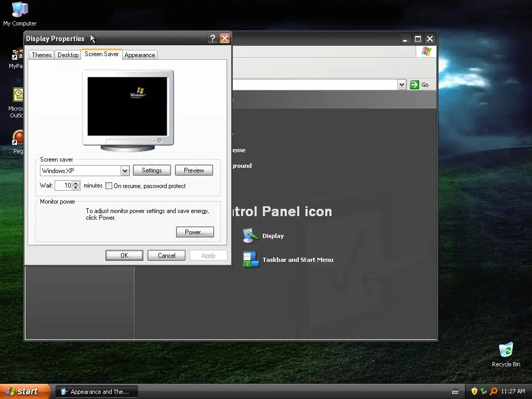Open the Start menu button

pyautogui.click(x=25, y=391)
